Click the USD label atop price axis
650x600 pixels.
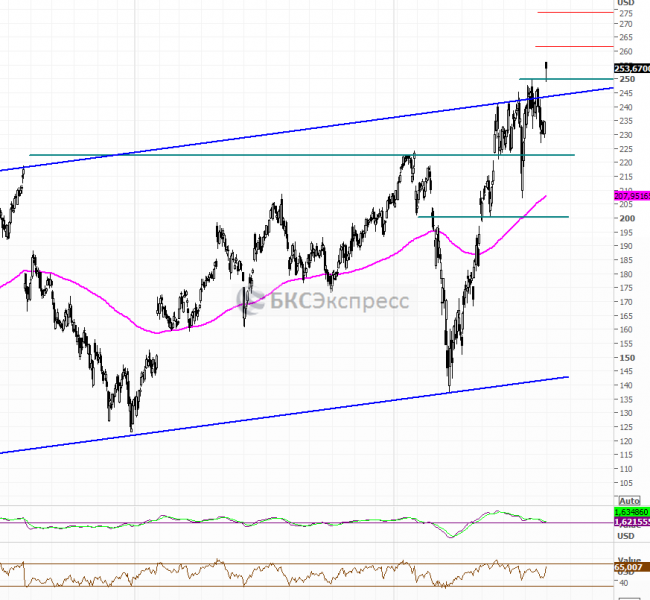[628, 4]
